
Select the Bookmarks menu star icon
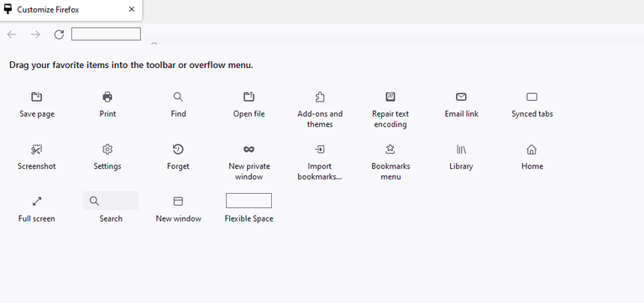coord(390,149)
